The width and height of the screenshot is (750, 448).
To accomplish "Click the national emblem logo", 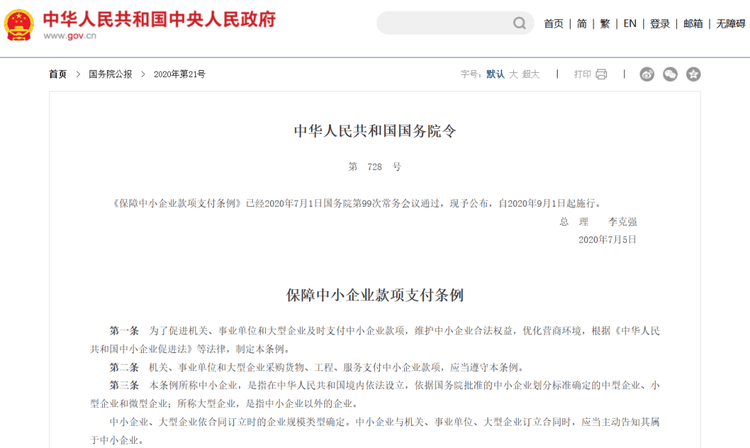I will (x=19, y=25).
